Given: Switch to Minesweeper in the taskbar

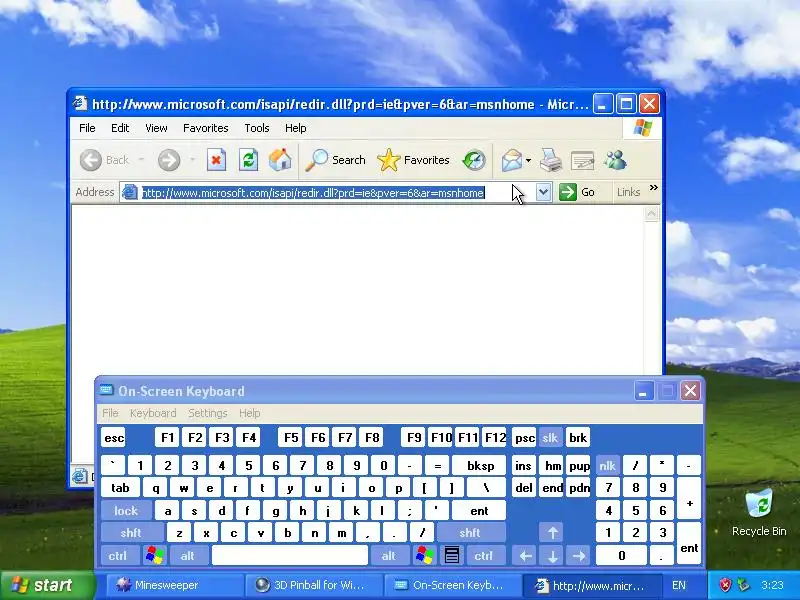Looking at the screenshot, I should [x=175, y=585].
